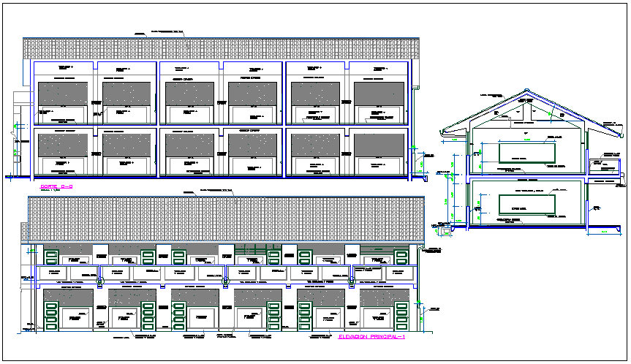Select lower green window rectangle in cross-section
631x364 pixels.
point(525,204)
